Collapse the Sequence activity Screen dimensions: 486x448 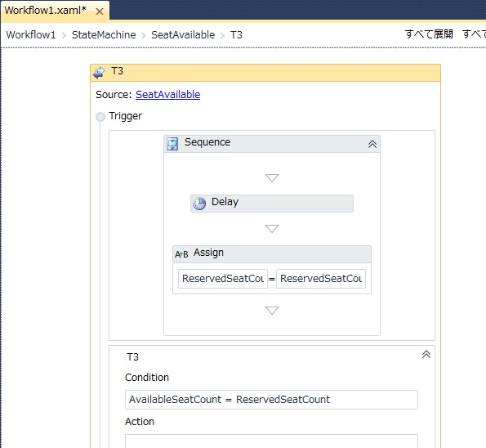tap(372, 144)
